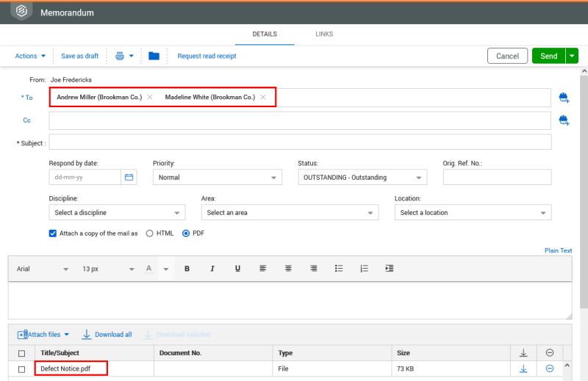
Task: Open directory icon for To field
Action: pos(564,98)
